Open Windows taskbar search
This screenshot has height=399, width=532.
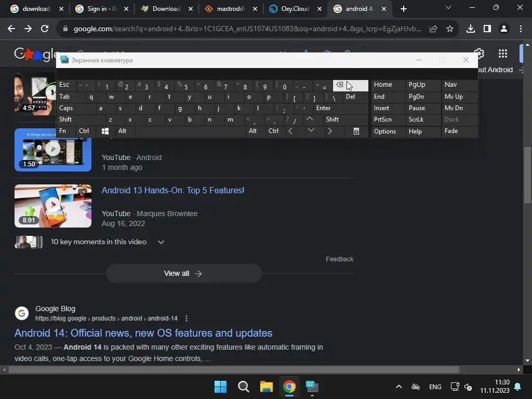[x=243, y=387]
